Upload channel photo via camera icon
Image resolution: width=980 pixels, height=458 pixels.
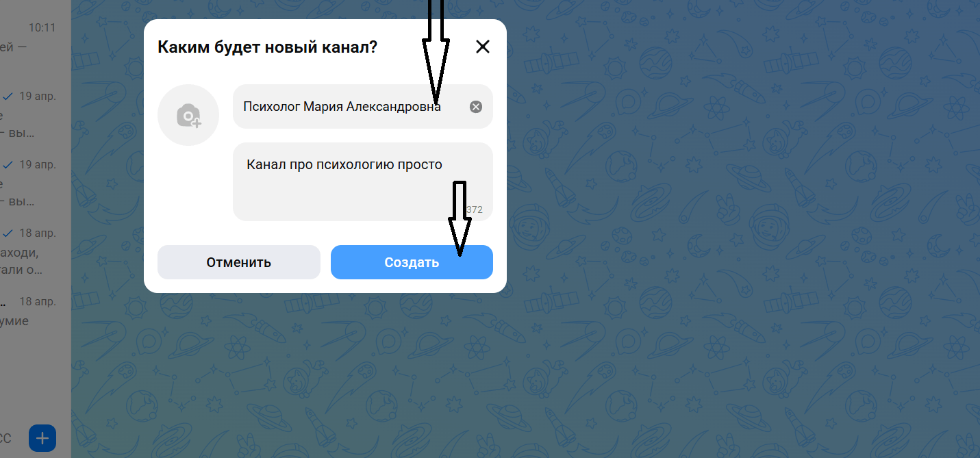tap(188, 115)
